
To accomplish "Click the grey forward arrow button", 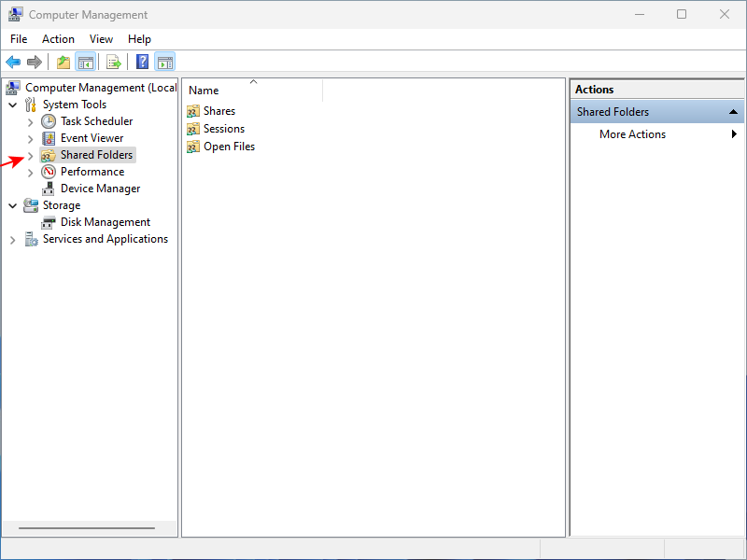I will pos(35,62).
